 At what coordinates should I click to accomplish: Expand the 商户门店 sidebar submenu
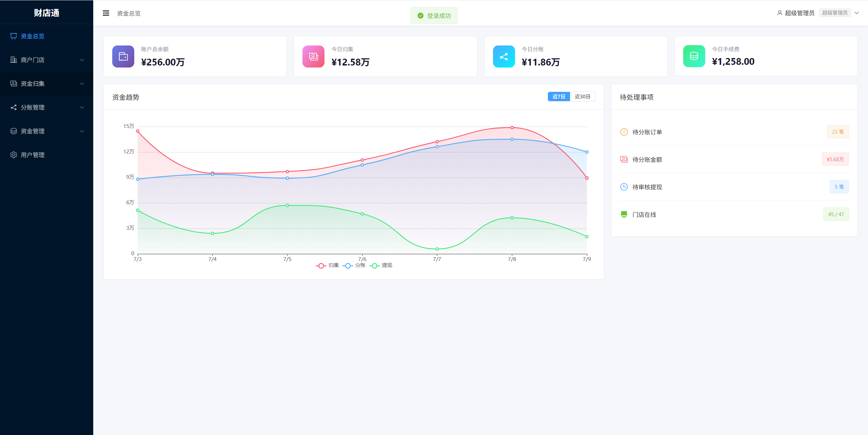(x=47, y=60)
